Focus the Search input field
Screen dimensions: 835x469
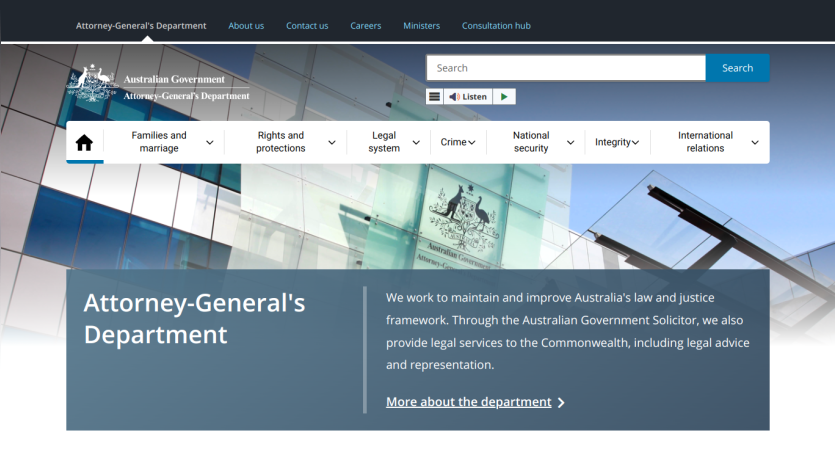click(x=566, y=68)
